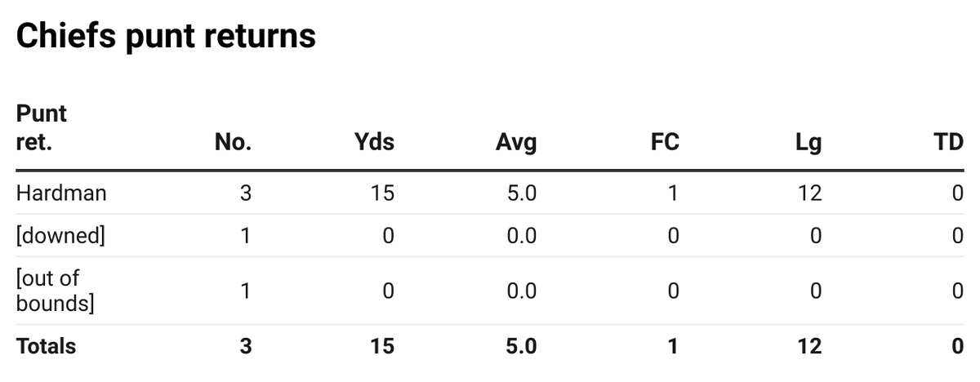Click the Totals Lg value 12
The height and width of the screenshot is (382, 980).
coord(808,346)
